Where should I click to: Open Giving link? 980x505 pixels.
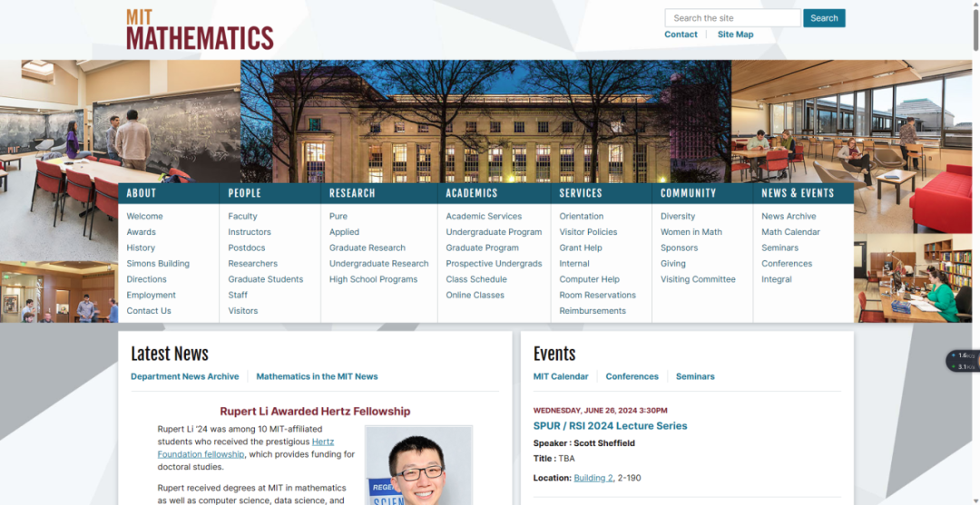[673, 264]
